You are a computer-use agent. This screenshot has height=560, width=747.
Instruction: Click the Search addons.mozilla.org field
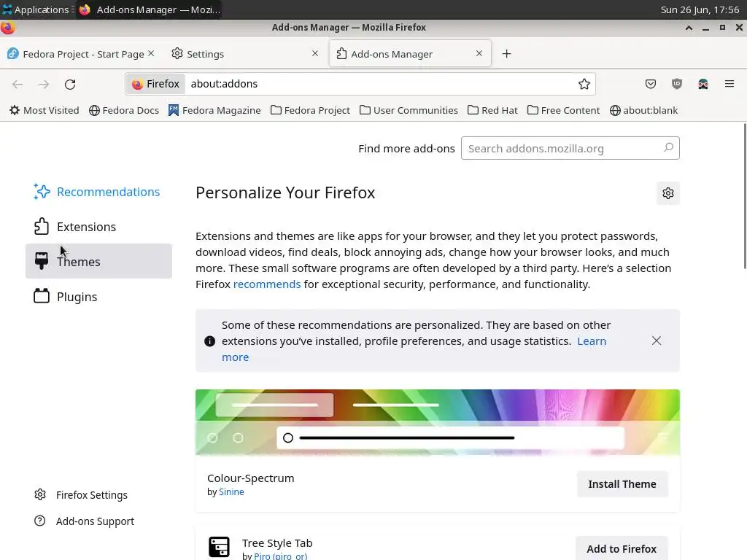(x=570, y=148)
